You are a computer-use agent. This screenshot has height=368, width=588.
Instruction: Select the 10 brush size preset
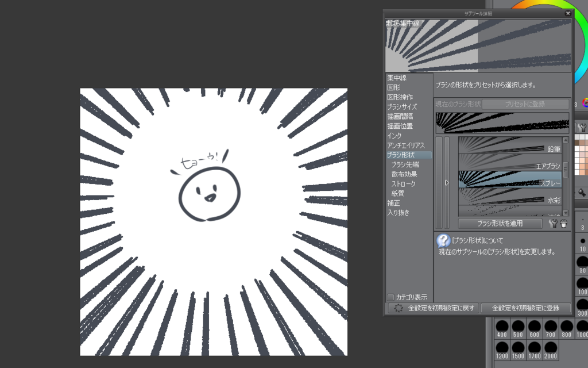click(x=582, y=244)
